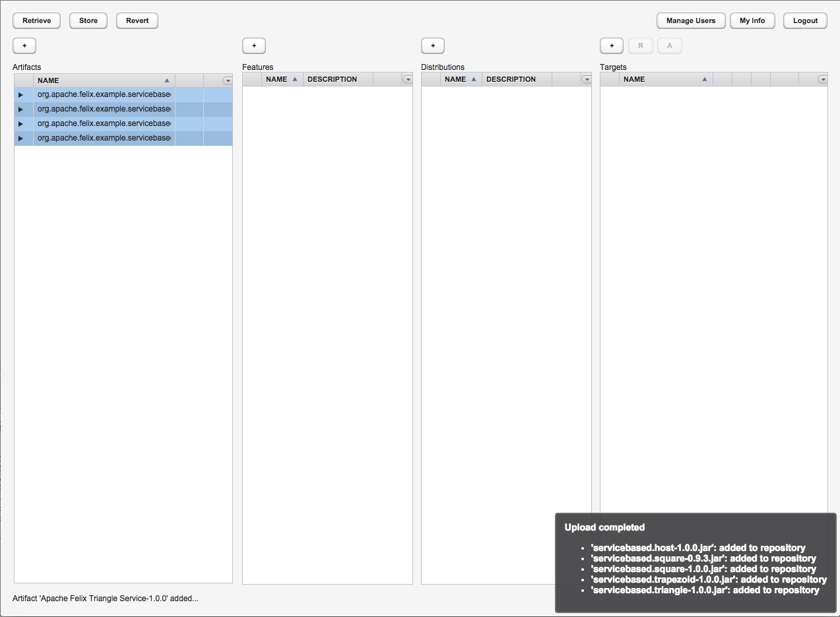Screen dimensions: 840x617
Task: Select the third artifact row in the list
Action: pos(104,124)
